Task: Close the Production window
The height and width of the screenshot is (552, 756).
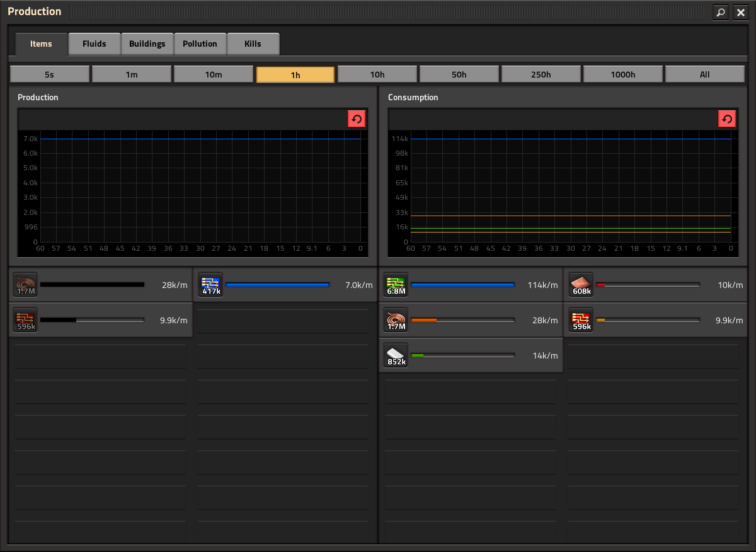Action: 741,12
